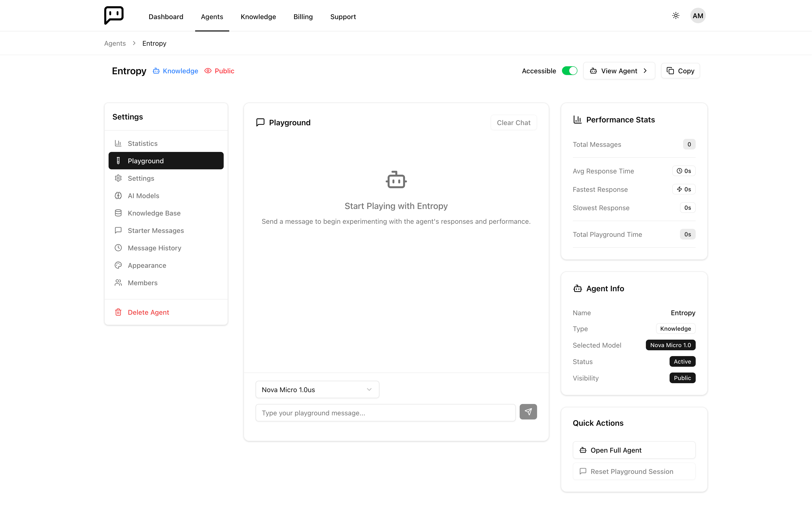Click the AI Models brain icon

tap(118, 196)
